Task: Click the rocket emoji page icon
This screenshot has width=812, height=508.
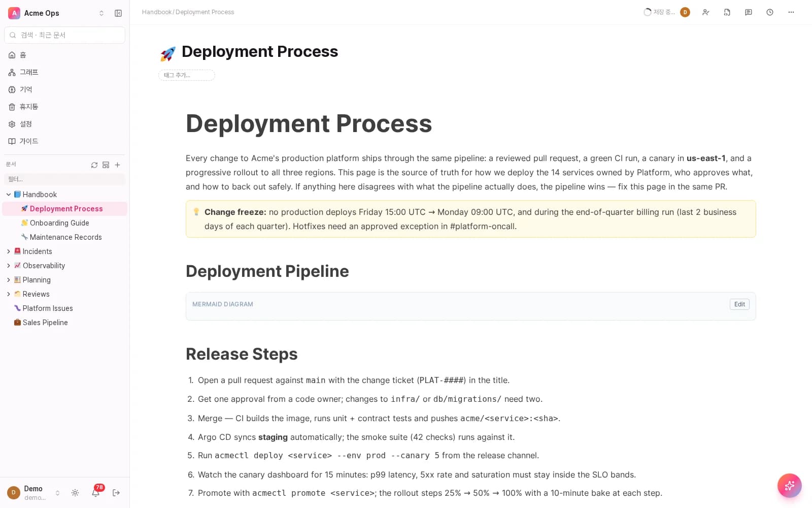Action: [x=167, y=53]
